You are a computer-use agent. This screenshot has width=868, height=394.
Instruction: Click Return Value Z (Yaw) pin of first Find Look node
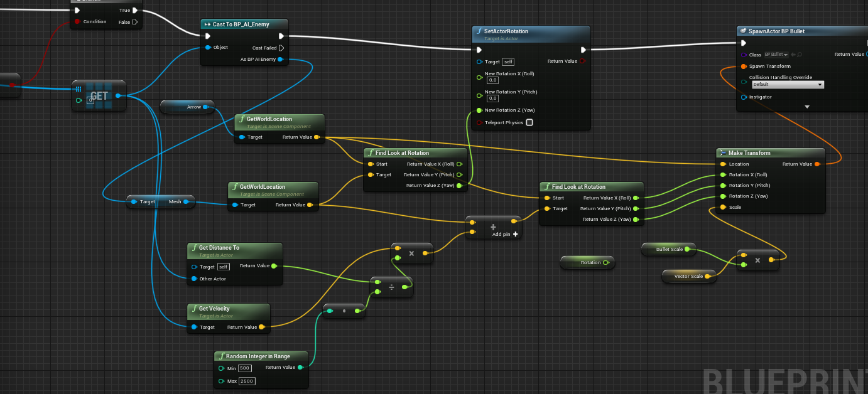pyautogui.click(x=459, y=186)
